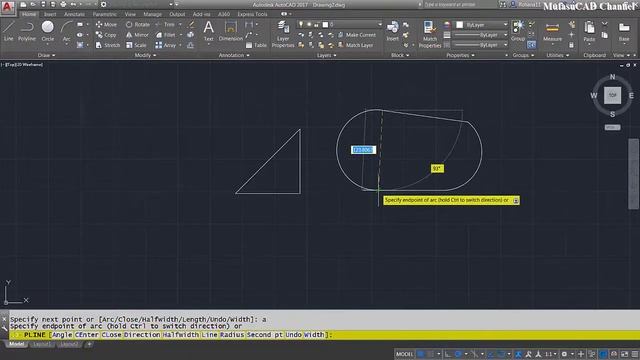Open the Insert ribbon tab
This screenshot has height=360, width=640.
pyautogui.click(x=50, y=14)
